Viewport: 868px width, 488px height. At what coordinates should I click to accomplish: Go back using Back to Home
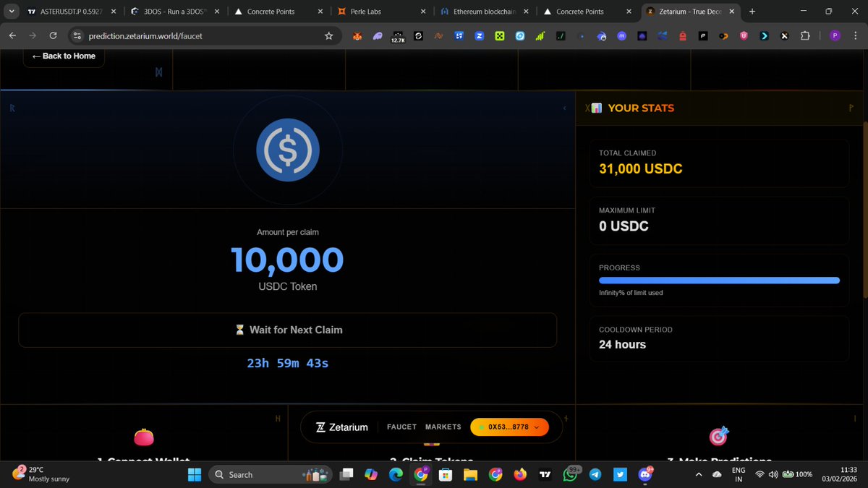(x=64, y=56)
